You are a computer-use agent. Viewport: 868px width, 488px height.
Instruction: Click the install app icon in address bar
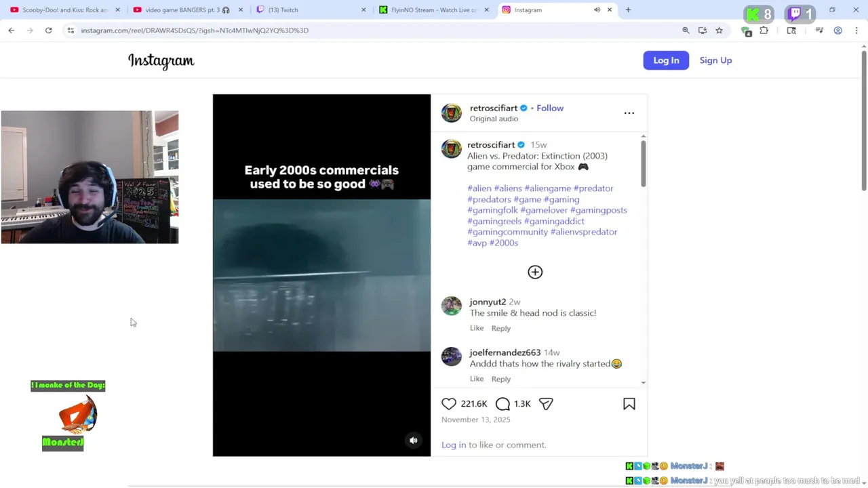tap(703, 30)
